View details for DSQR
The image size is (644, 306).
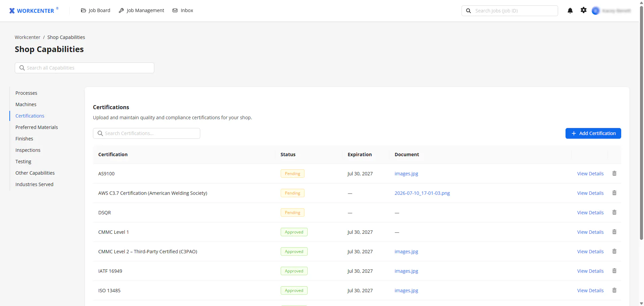(x=590, y=213)
